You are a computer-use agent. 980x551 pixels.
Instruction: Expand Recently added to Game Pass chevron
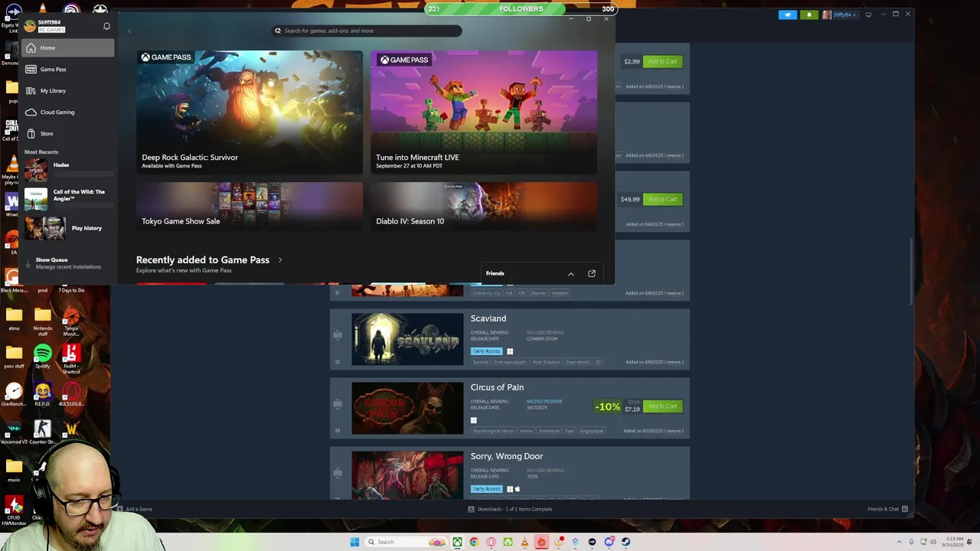point(280,260)
